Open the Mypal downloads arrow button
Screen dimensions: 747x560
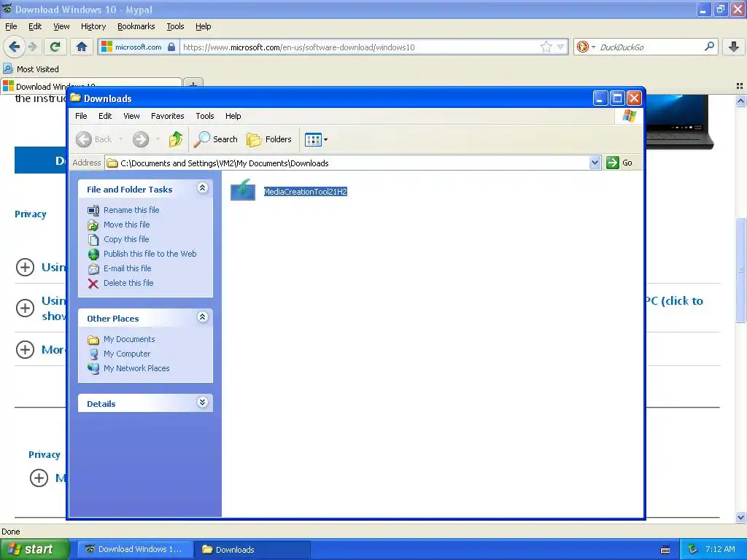(734, 47)
